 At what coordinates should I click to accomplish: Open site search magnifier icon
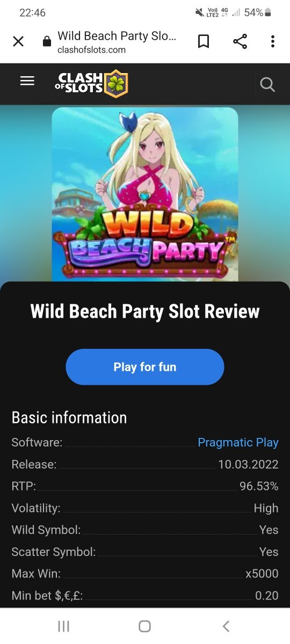coord(267,84)
